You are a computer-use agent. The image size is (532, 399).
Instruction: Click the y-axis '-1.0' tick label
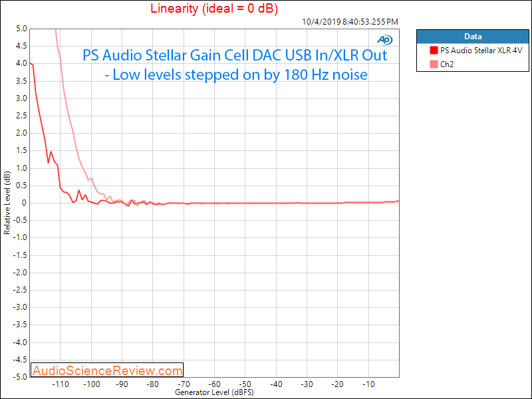[x=20, y=237]
